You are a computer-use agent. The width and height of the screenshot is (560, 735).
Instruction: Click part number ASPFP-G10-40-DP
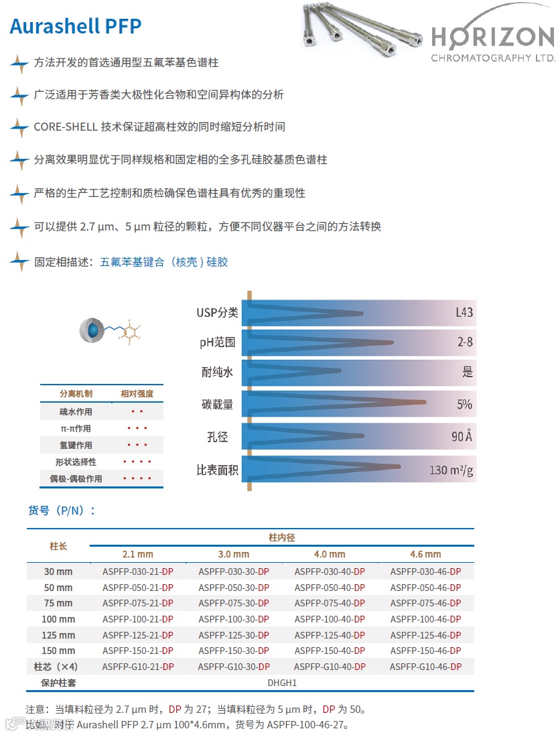point(330,667)
